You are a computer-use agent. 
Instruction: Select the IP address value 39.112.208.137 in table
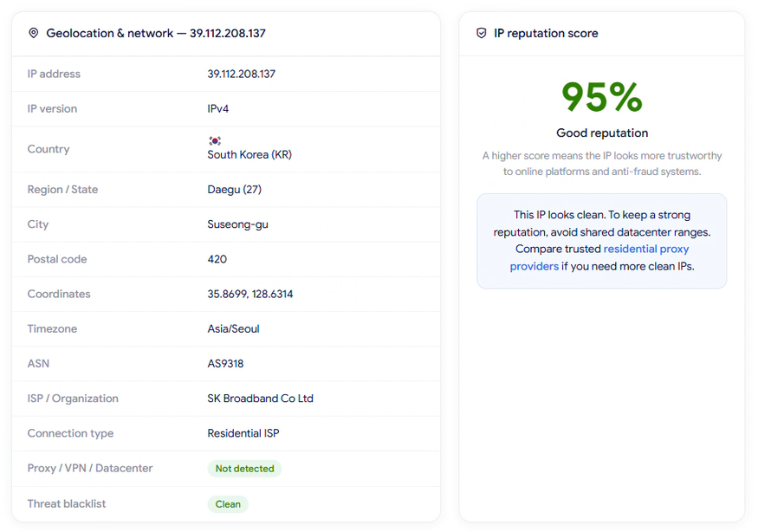click(241, 74)
